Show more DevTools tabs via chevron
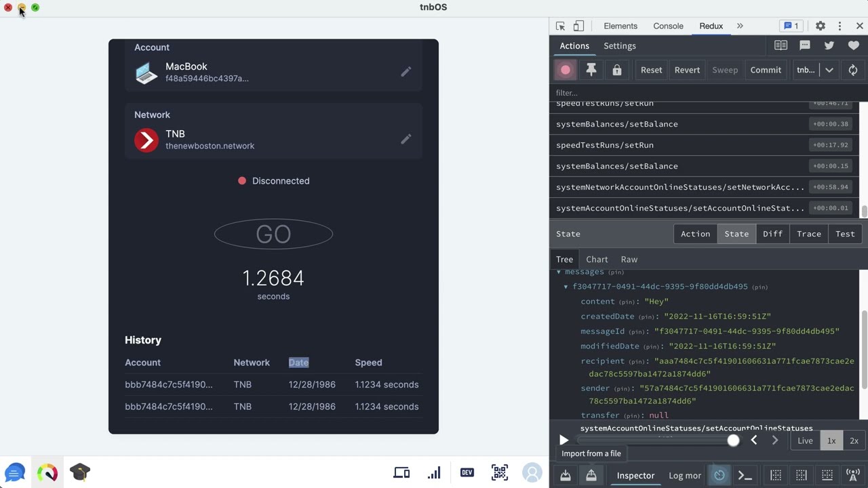Screen dimensions: 868x488 click(740, 26)
